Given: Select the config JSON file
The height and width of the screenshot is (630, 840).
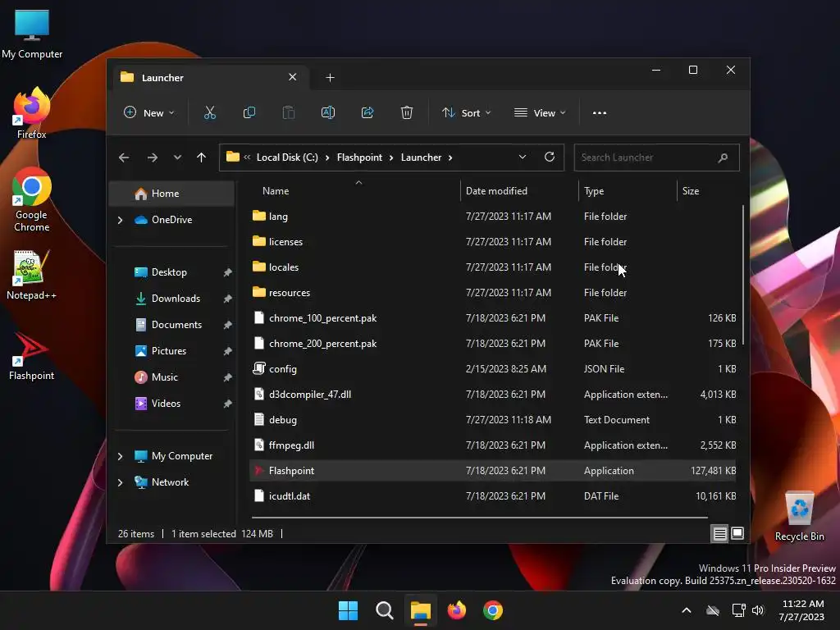Looking at the screenshot, I should (x=493, y=369).
